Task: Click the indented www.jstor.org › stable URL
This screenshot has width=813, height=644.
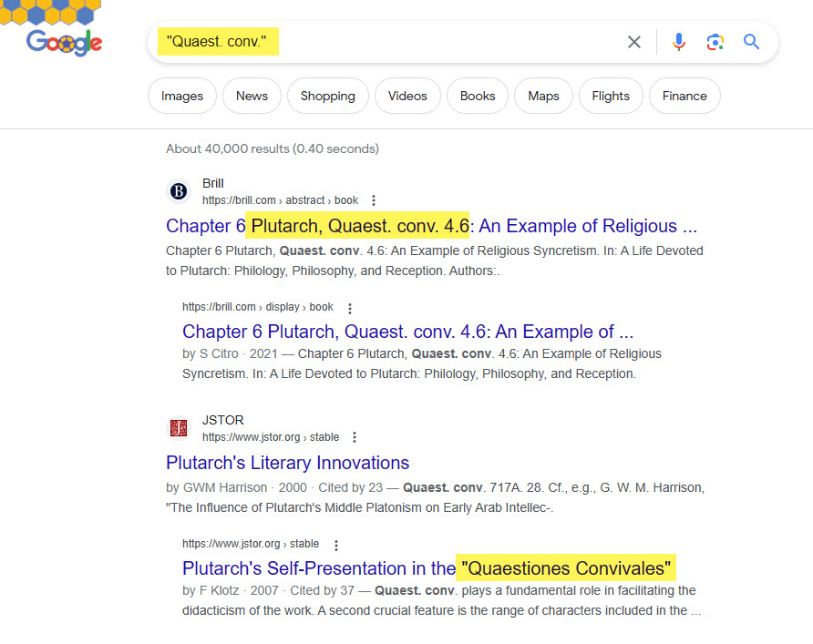Action: [251, 544]
